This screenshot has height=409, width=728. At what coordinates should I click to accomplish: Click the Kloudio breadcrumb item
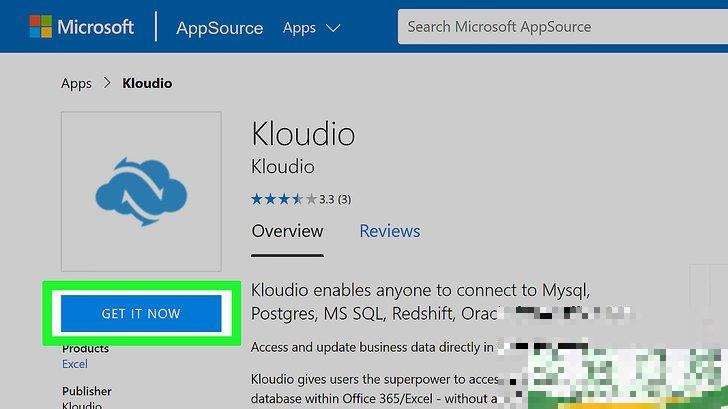pyautogui.click(x=147, y=84)
